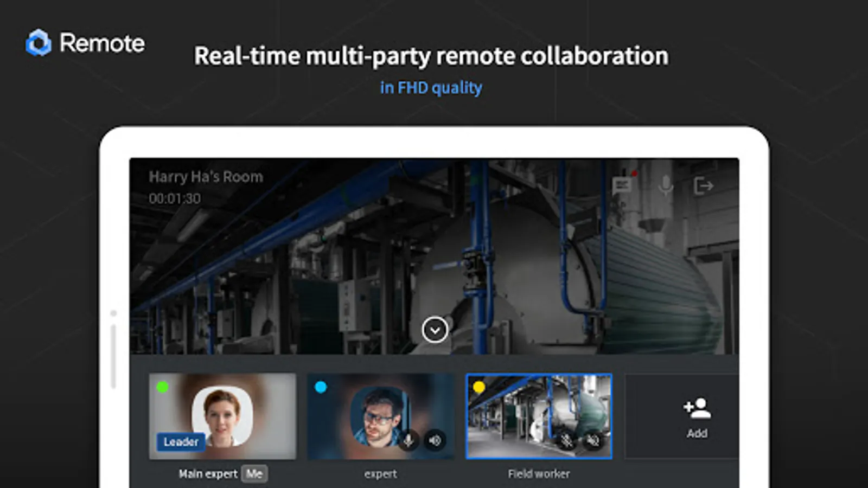Leave the room via exit icon
The height and width of the screenshot is (488, 868).
(x=704, y=186)
